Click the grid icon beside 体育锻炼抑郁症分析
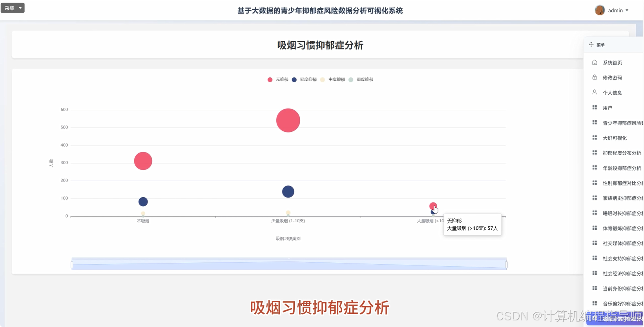 point(595,228)
